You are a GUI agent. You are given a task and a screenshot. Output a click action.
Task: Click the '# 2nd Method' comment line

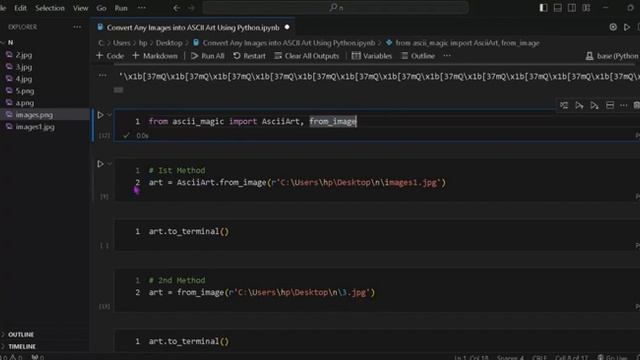tap(177, 280)
